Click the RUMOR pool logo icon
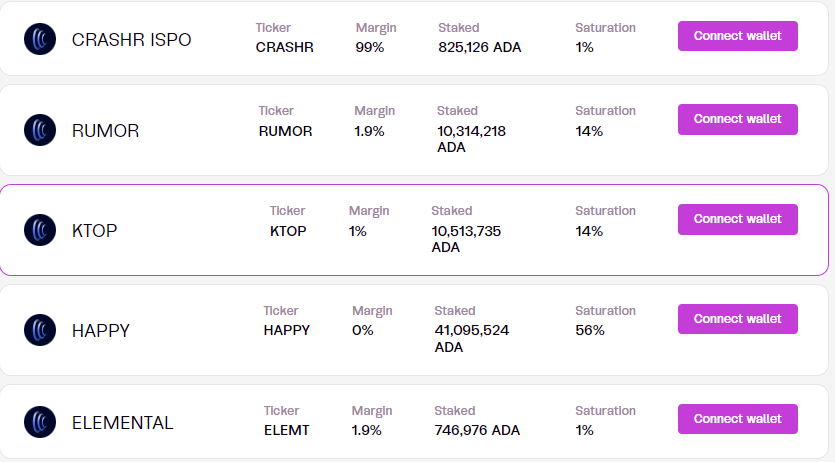Image resolution: width=835 pixels, height=462 pixels. coord(40,131)
